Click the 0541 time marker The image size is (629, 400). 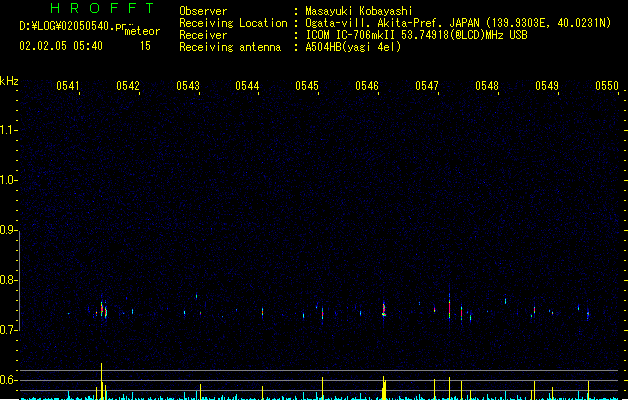(x=67, y=86)
